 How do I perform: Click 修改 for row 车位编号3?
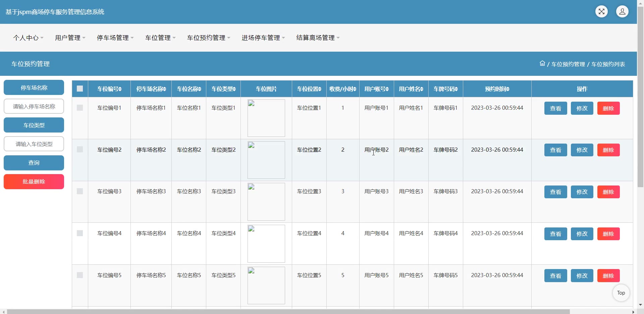[x=582, y=192]
